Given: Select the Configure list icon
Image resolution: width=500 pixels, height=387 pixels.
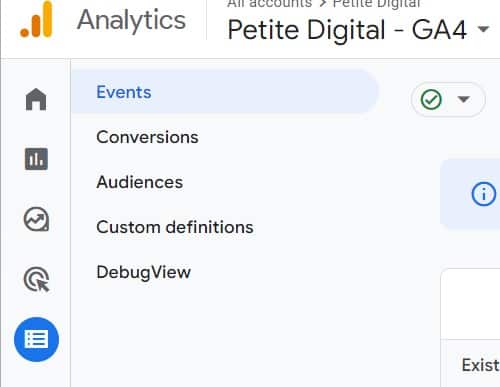Looking at the screenshot, I should pos(36,339).
